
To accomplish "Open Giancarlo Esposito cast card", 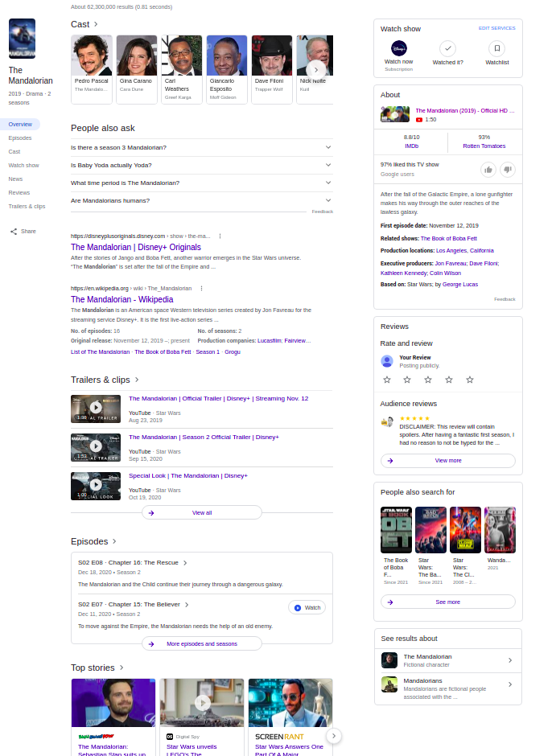I will [227, 69].
